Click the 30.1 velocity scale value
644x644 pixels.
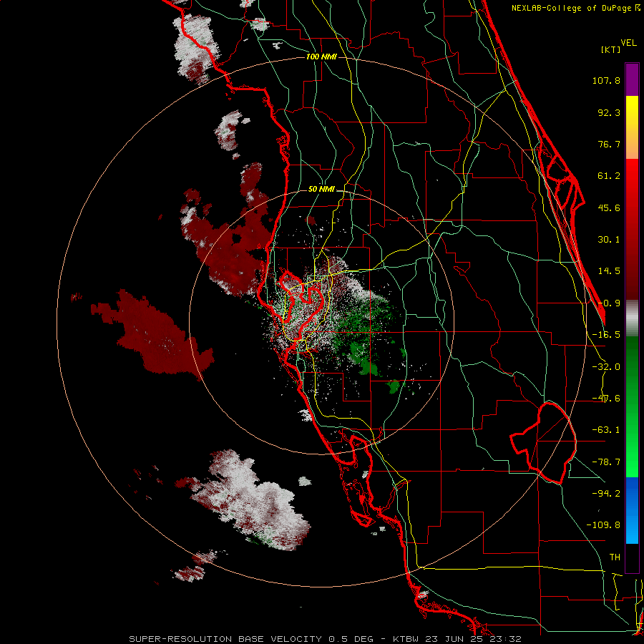point(609,240)
